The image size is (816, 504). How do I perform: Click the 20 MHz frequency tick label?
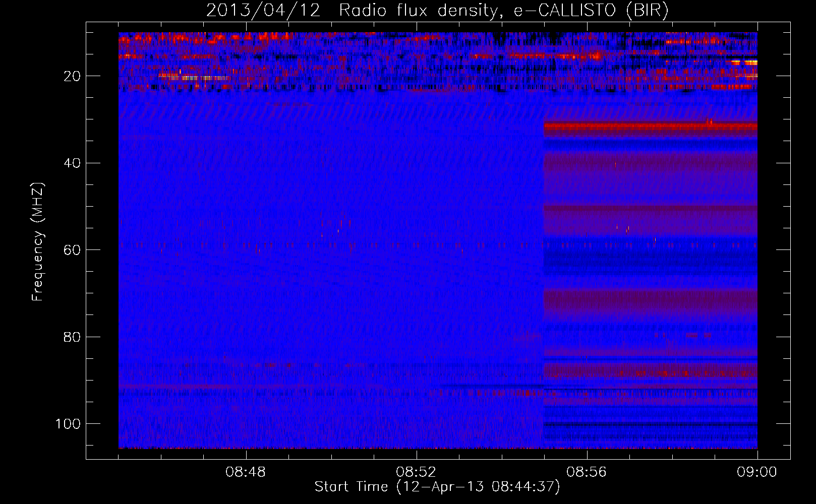[72, 76]
